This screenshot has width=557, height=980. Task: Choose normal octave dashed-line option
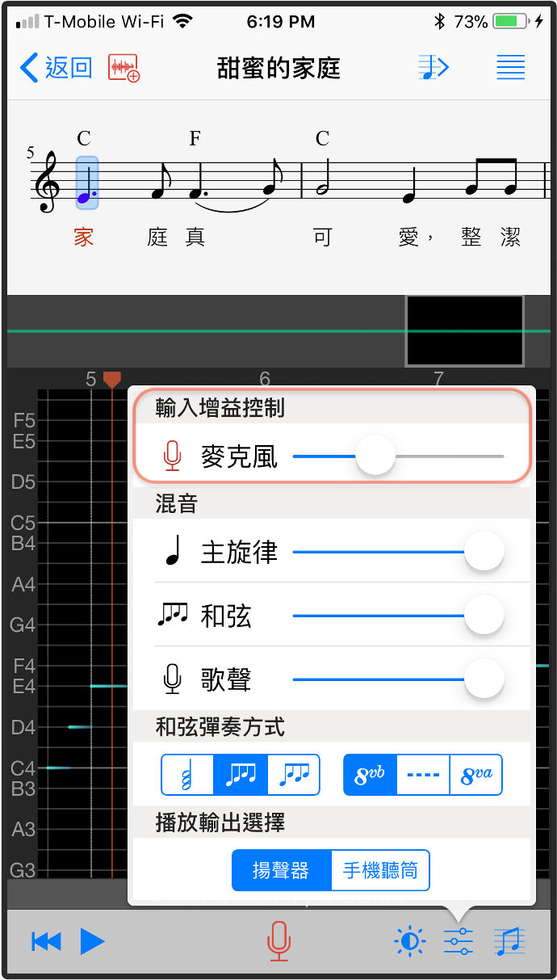pyautogui.click(x=423, y=776)
